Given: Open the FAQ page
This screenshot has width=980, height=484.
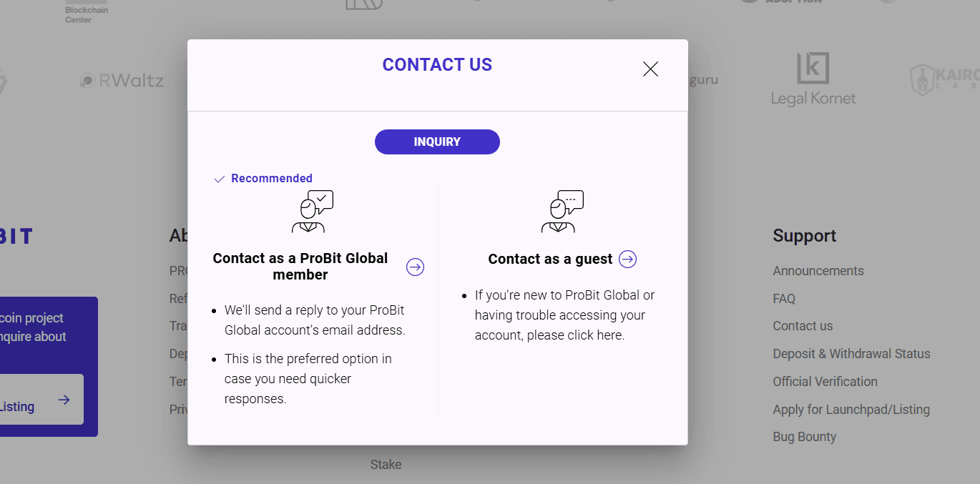Looking at the screenshot, I should click(784, 298).
